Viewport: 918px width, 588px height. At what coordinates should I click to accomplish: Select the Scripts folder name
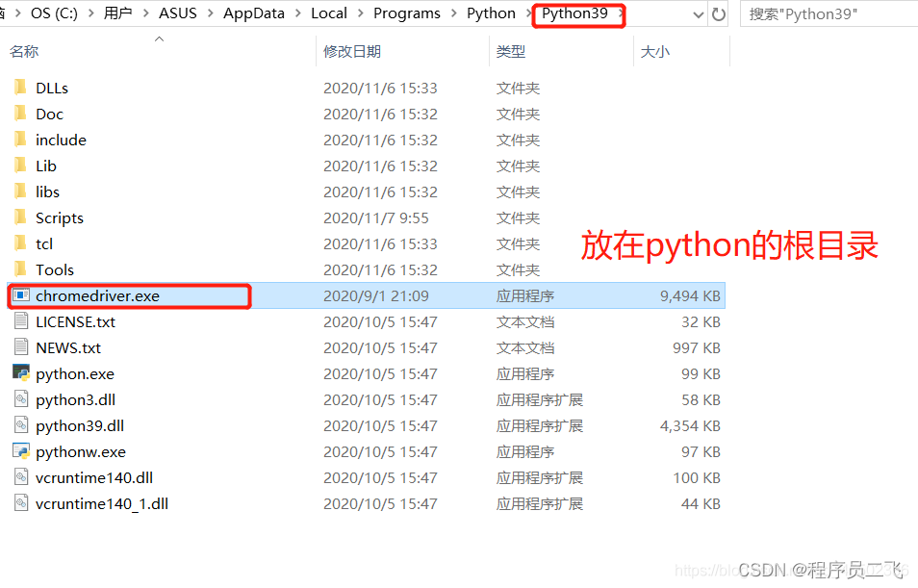[x=60, y=217]
